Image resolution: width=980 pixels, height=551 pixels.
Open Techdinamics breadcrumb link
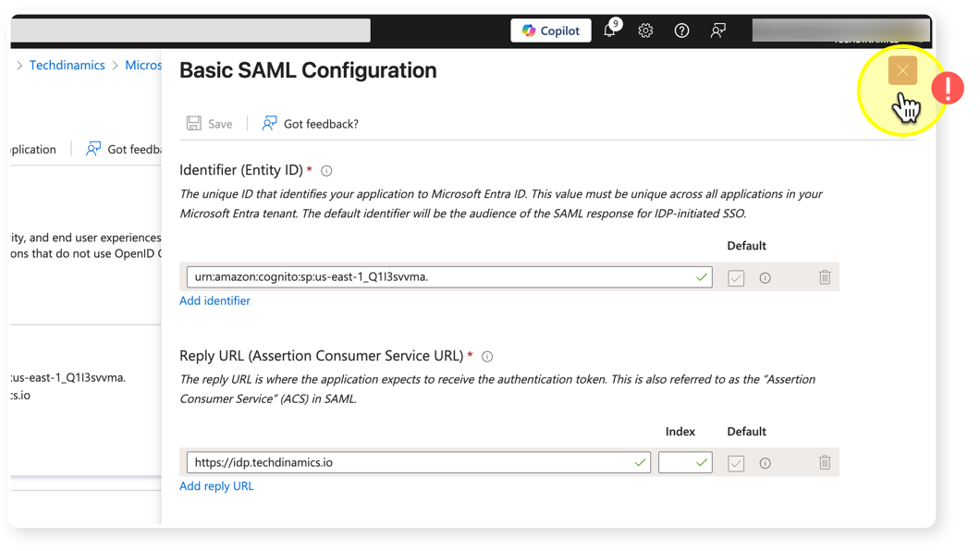67,65
